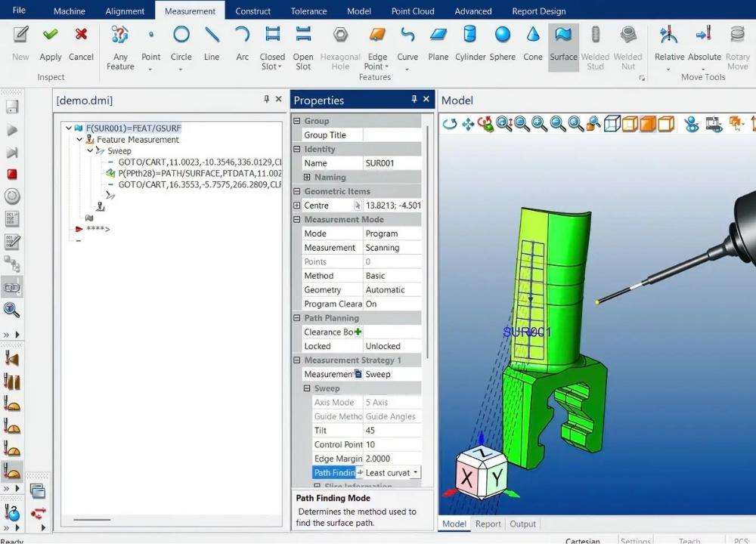The width and height of the screenshot is (756, 544).
Task: Collapse the Path Planning section
Action: pyautogui.click(x=297, y=318)
